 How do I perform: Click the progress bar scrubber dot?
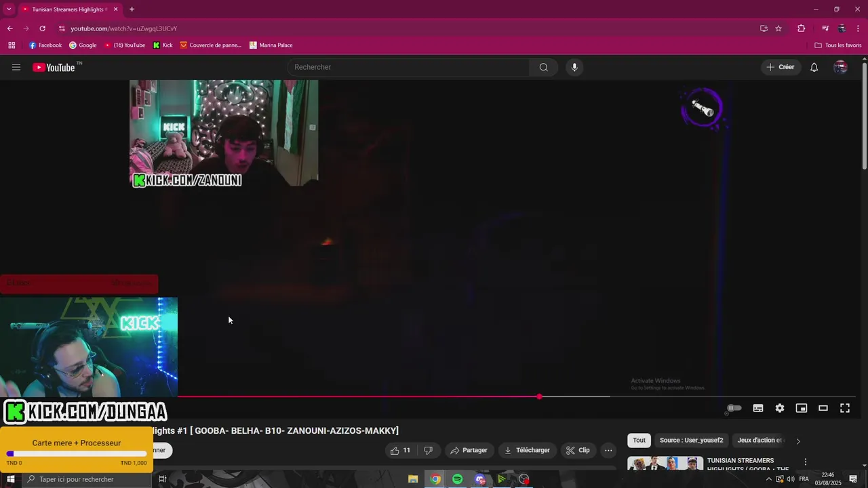click(539, 397)
